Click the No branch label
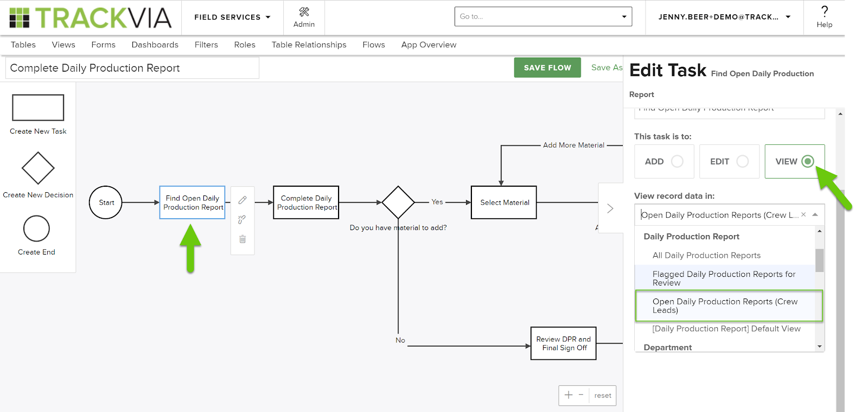This screenshot has height=412, width=868. [x=400, y=340]
